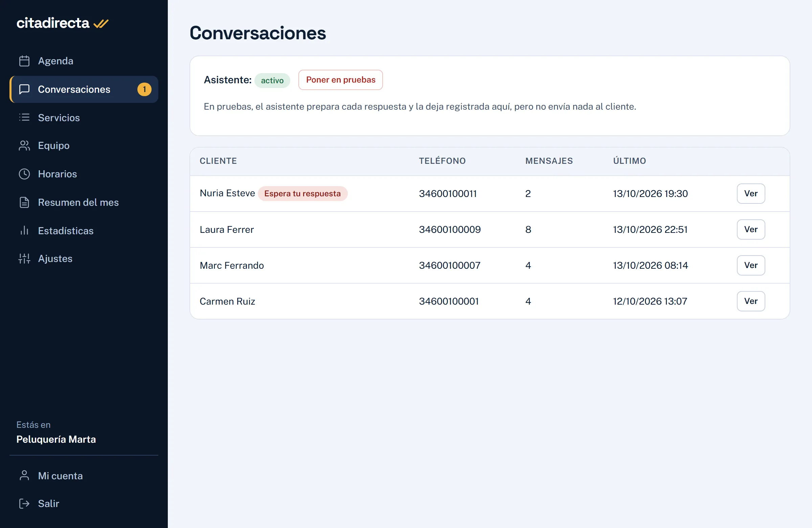This screenshot has width=812, height=528.
Task: View Nuria Esteve's conversation
Action: click(x=750, y=194)
